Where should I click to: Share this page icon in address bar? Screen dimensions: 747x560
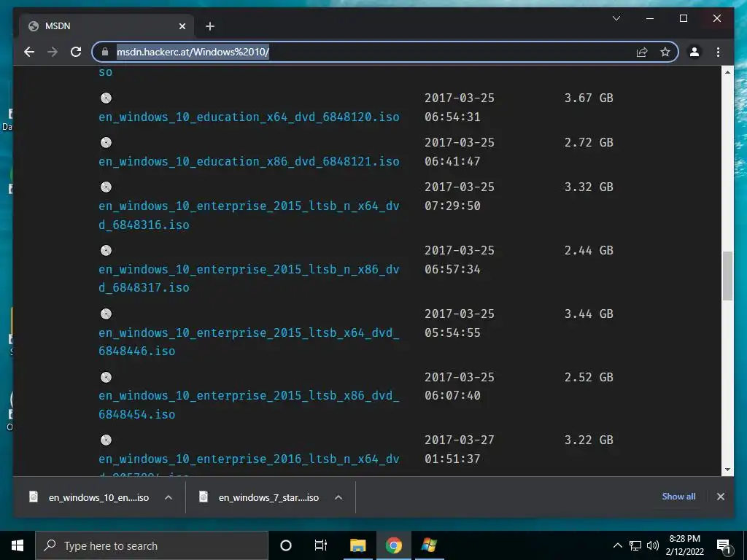point(642,52)
